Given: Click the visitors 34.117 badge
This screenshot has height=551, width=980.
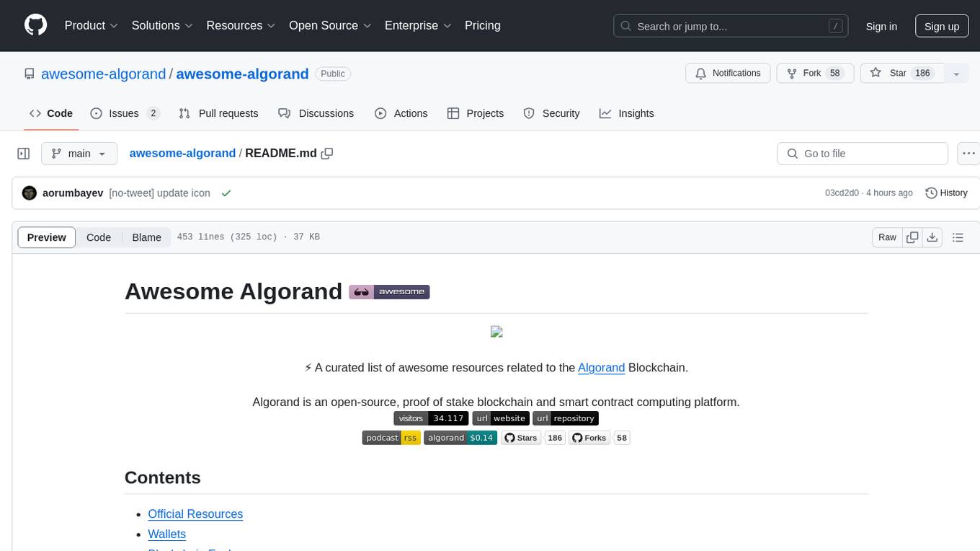Looking at the screenshot, I should [x=432, y=418].
